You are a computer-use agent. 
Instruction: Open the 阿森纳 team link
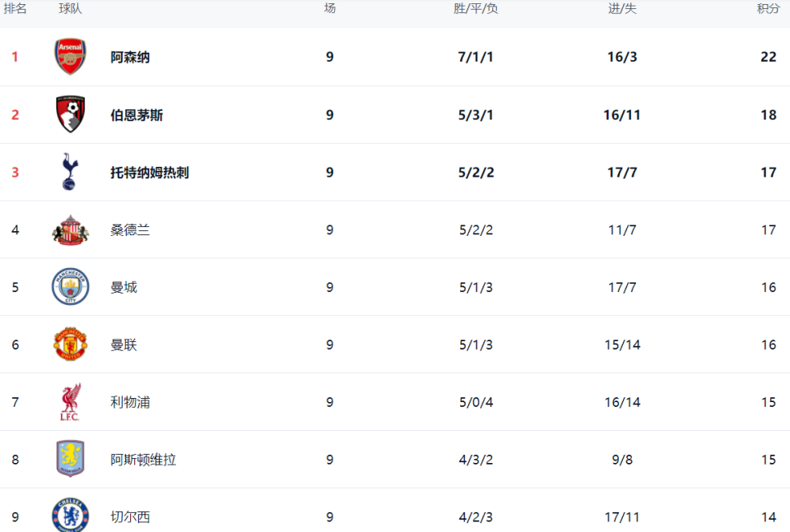pos(130,58)
